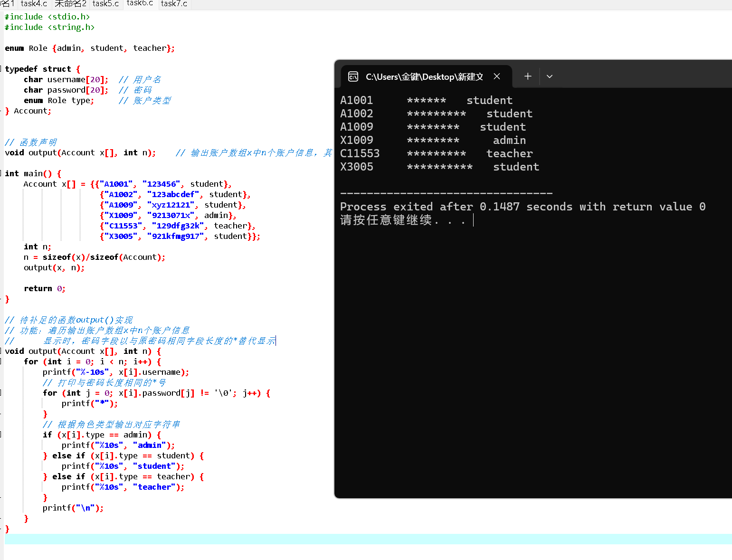Image resolution: width=732 pixels, height=560 pixels.
Task: Click the highlighted empty last editor line
Action: point(368,539)
